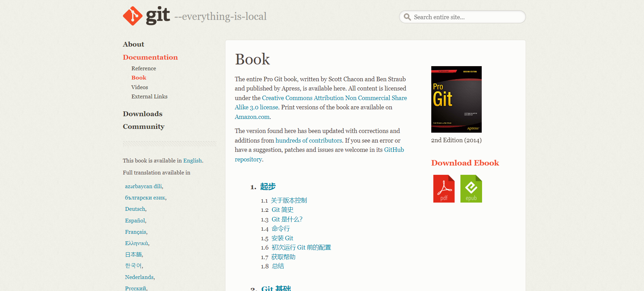This screenshot has width=644, height=291.
Task: Open chapter 1.5 安装 Git
Action: 282,238
